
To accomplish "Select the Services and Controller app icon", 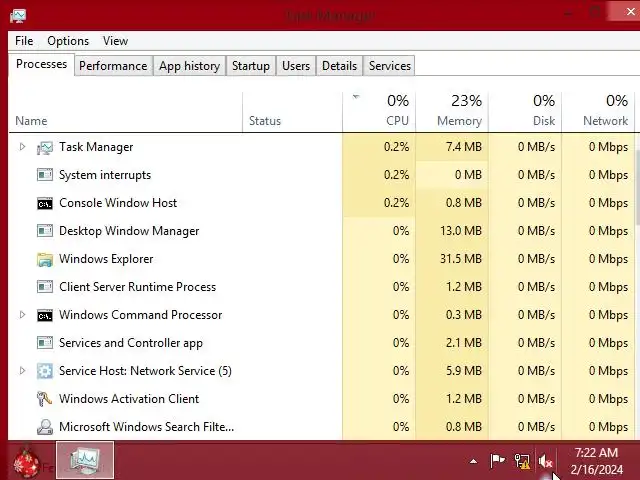I will pyautogui.click(x=44, y=343).
